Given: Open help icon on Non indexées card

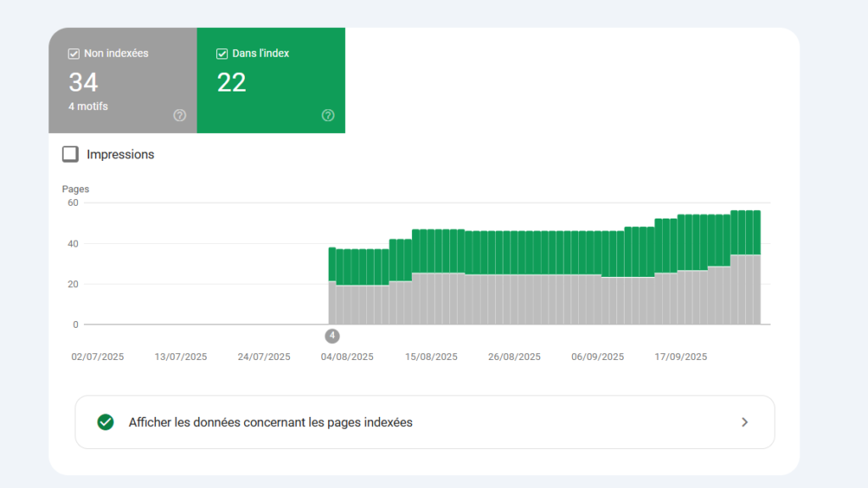Looking at the screenshot, I should (x=180, y=115).
